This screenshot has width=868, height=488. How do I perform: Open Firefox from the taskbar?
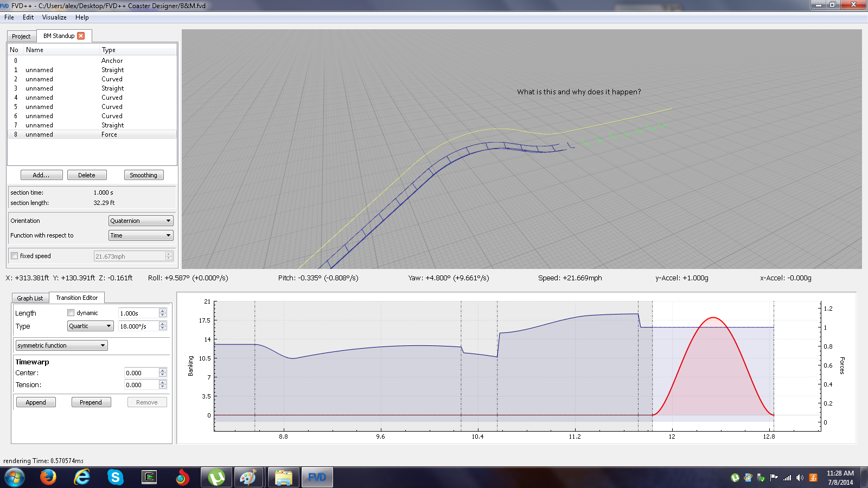(x=48, y=477)
